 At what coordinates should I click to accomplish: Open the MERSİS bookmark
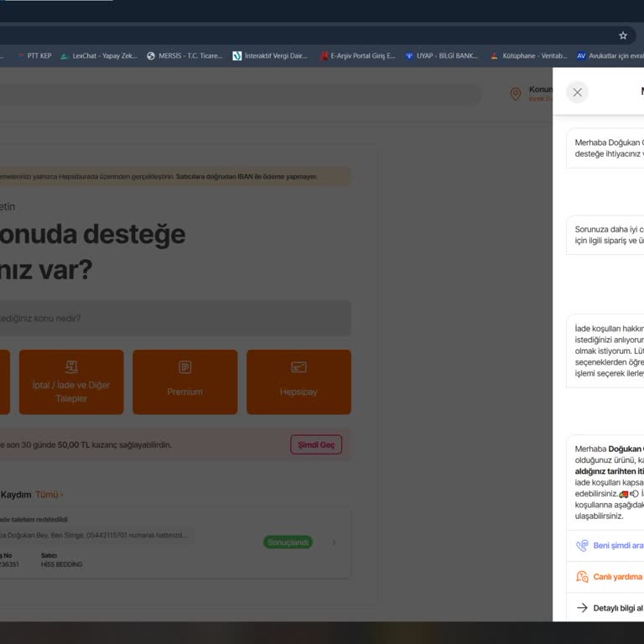click(x=184, y=56)
